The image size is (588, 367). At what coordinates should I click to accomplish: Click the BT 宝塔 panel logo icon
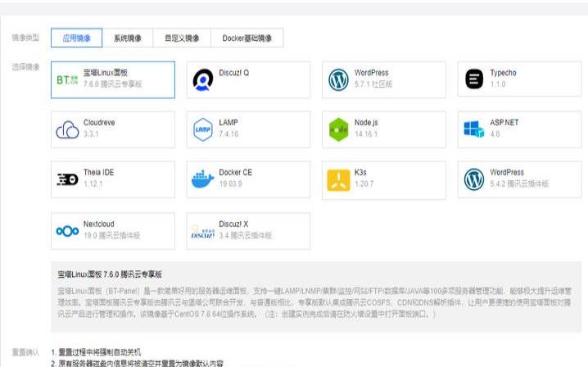67,80
